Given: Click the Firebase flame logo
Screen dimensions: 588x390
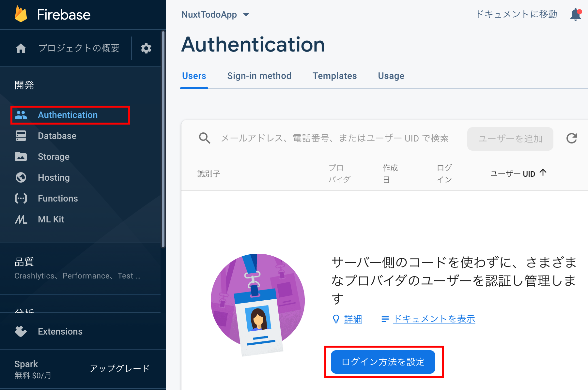Looking at the screenshot, I should 21,14.
